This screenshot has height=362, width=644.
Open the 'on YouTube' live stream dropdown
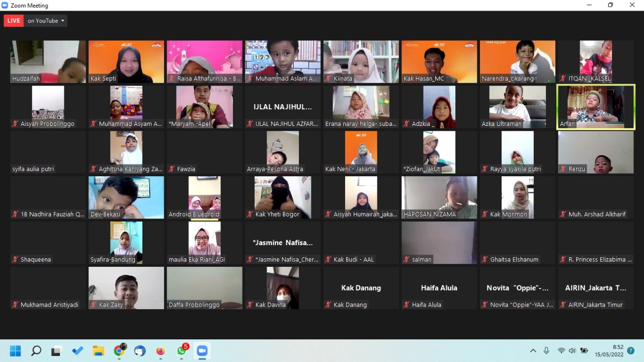[46, 21]
